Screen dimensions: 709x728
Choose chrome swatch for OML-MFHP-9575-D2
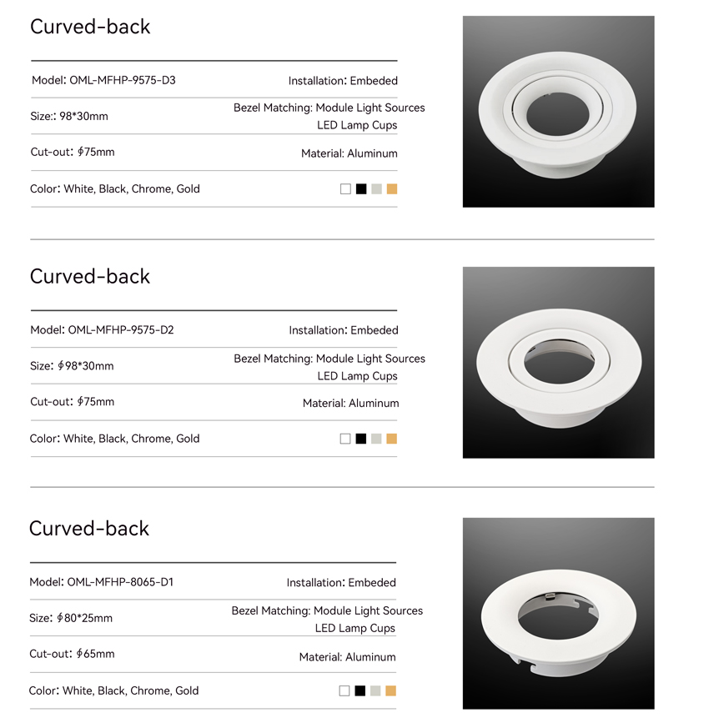376,439
